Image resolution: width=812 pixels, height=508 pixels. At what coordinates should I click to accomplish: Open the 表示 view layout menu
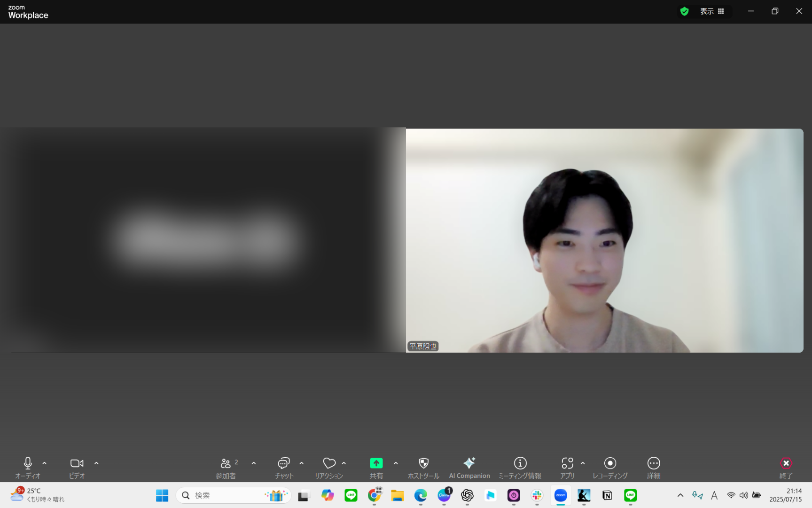pyautogui.click(x=712, y=11)
